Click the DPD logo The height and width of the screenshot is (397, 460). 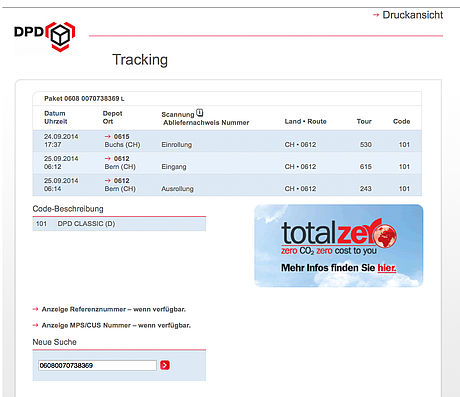coord(45,36)
